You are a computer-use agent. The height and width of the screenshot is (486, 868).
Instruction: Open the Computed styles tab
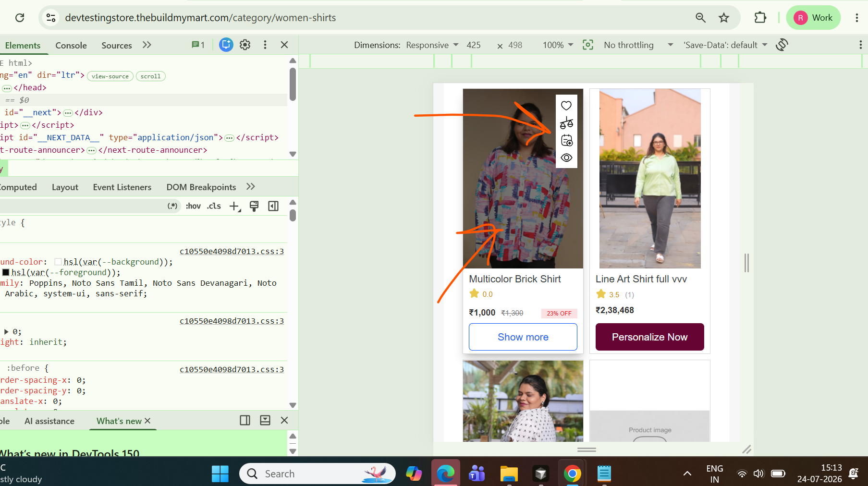18,187
